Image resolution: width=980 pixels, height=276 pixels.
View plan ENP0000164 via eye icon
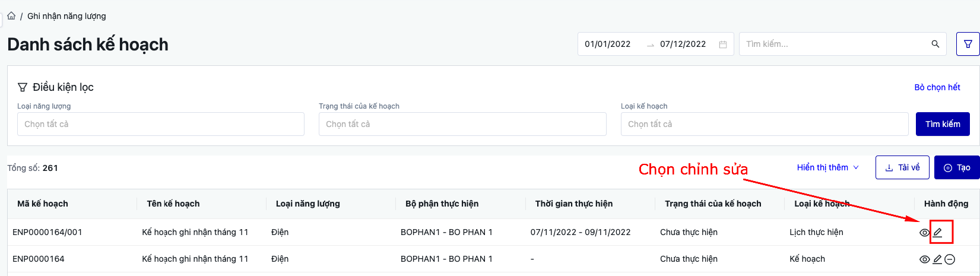[924, 259]
